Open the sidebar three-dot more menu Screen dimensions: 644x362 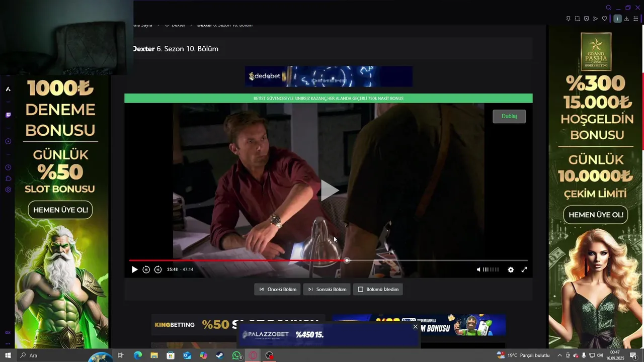pos(8,344)
